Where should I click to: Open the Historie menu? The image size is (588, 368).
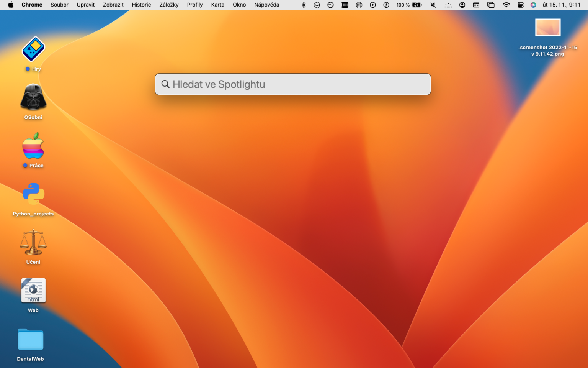point(141,5)
